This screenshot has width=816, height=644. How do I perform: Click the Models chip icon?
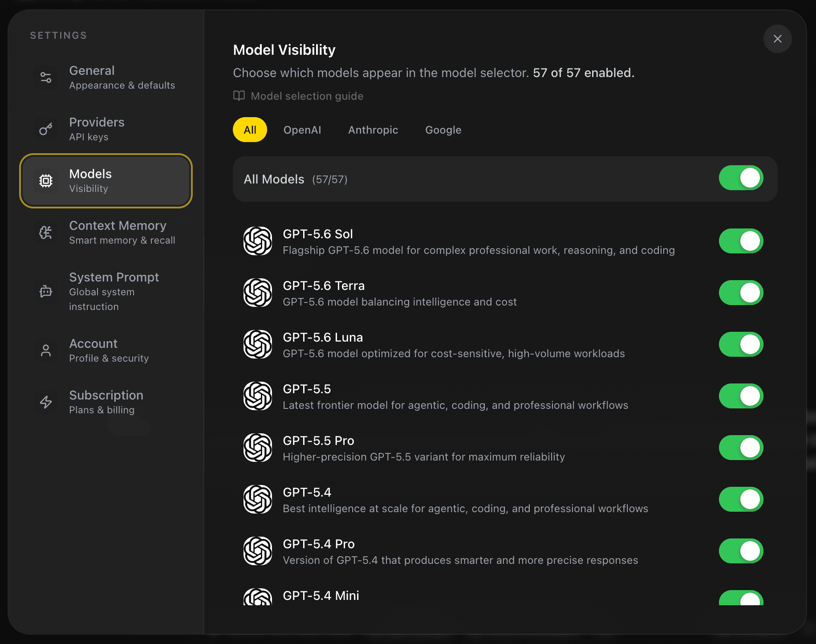point(46,181)
